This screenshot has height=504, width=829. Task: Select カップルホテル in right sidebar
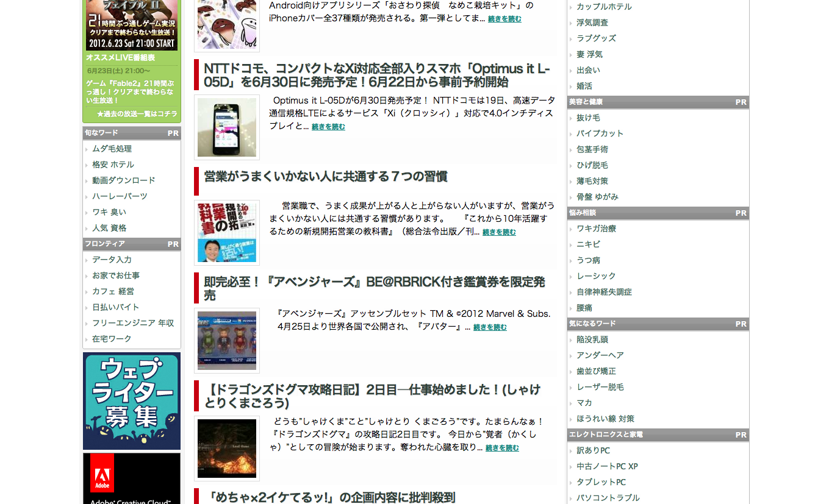[604, 7]
